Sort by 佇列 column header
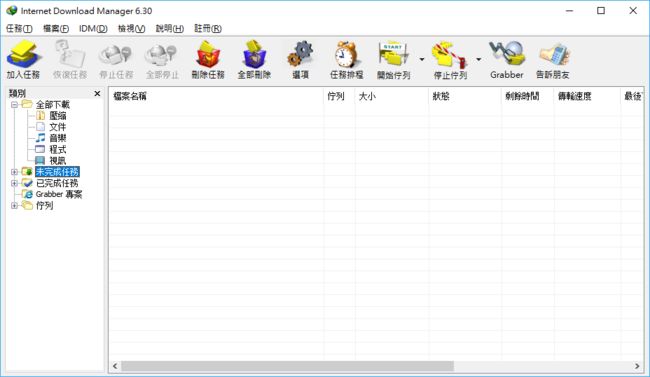 click(339, 96)
